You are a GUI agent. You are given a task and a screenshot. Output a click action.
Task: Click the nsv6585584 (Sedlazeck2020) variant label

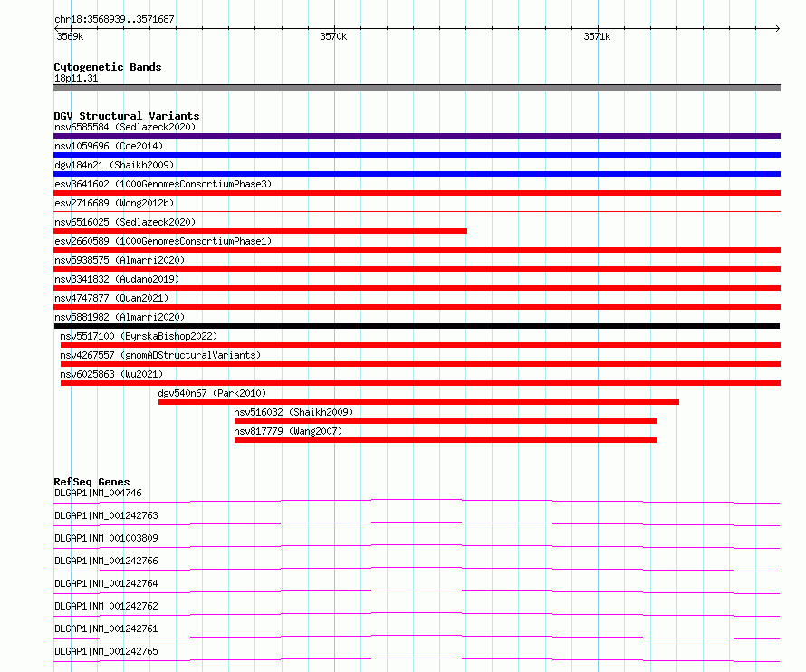[x=125, y=127]
